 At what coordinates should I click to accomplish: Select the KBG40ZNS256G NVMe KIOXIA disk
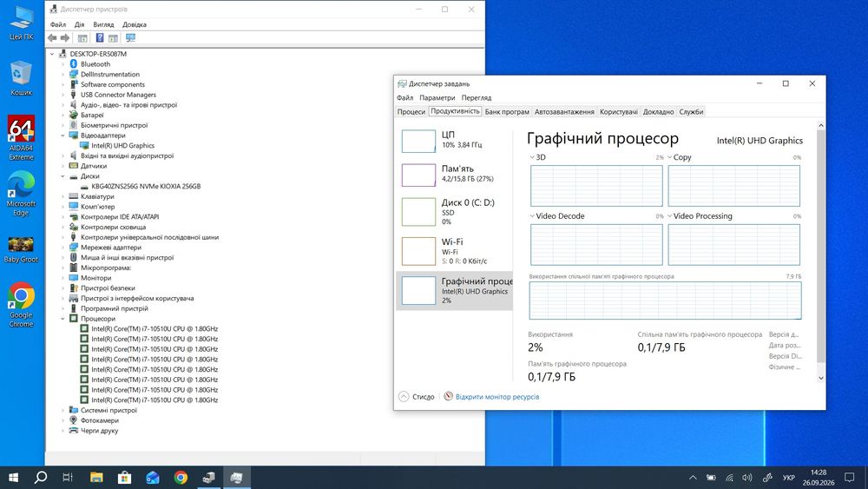[x=146, y=186]
